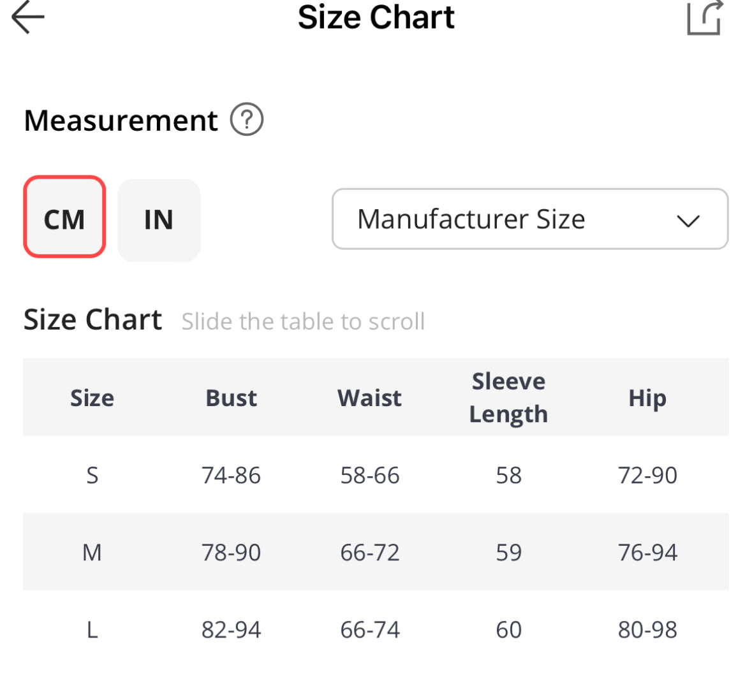Click the 80-98 hip cell
This screenshot has width=752, height=700.
(647, 630)
